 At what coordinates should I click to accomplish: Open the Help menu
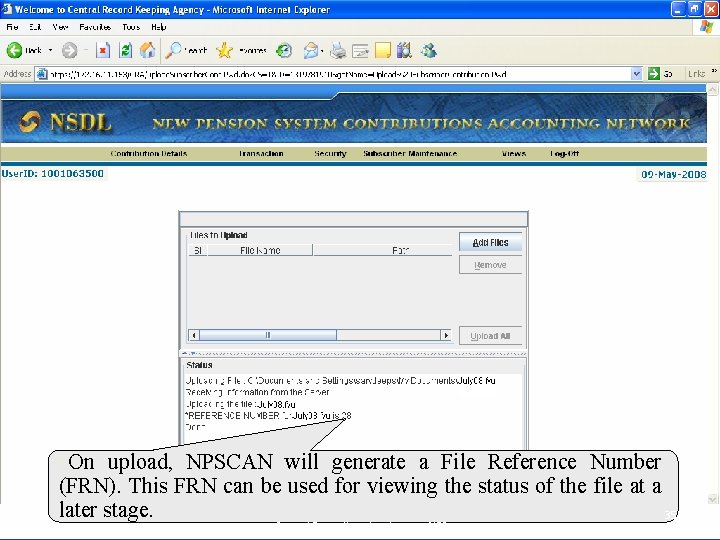coord(158,27)
